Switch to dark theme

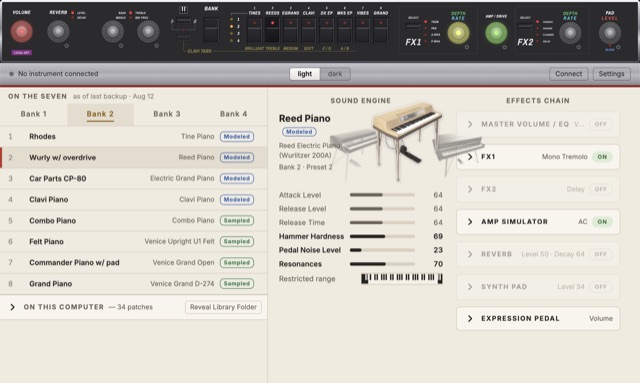[335, 74]
